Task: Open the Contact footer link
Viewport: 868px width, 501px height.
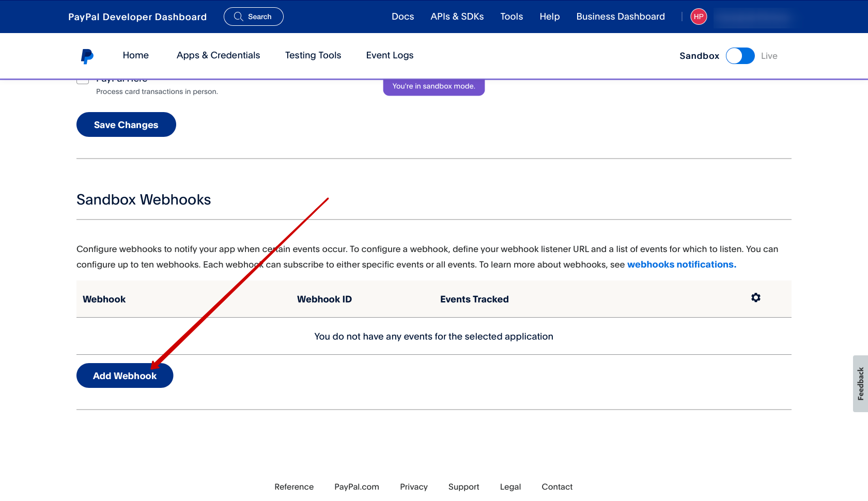Action: [x=557, y=487]
